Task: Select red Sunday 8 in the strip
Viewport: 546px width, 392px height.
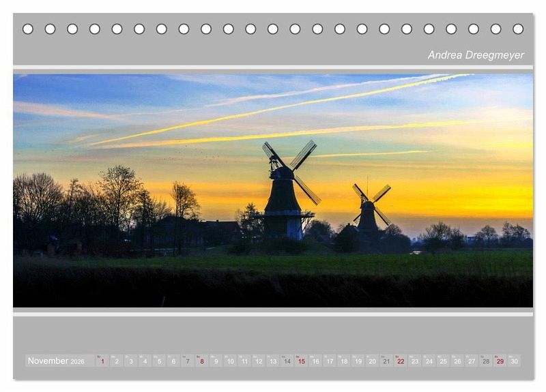Action: (202, 361)
